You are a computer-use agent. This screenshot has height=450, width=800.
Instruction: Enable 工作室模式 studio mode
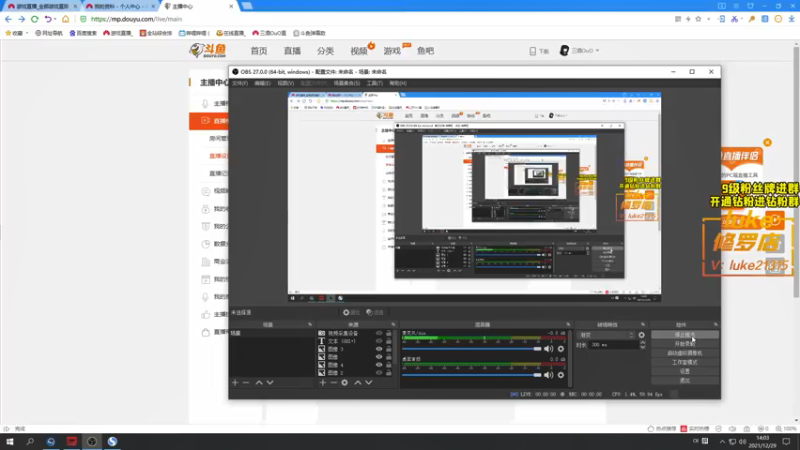(x=685, y=362)
